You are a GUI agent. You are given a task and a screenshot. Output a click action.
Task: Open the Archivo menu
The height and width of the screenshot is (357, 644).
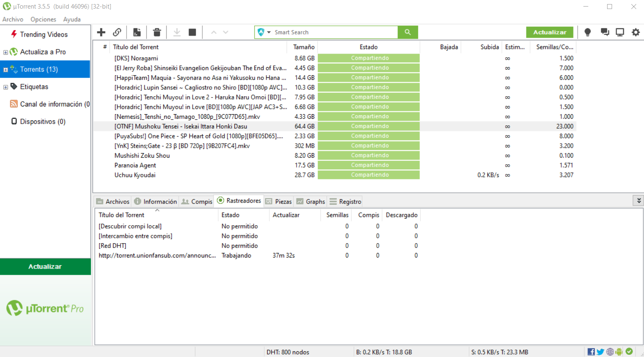coord(13,19)
